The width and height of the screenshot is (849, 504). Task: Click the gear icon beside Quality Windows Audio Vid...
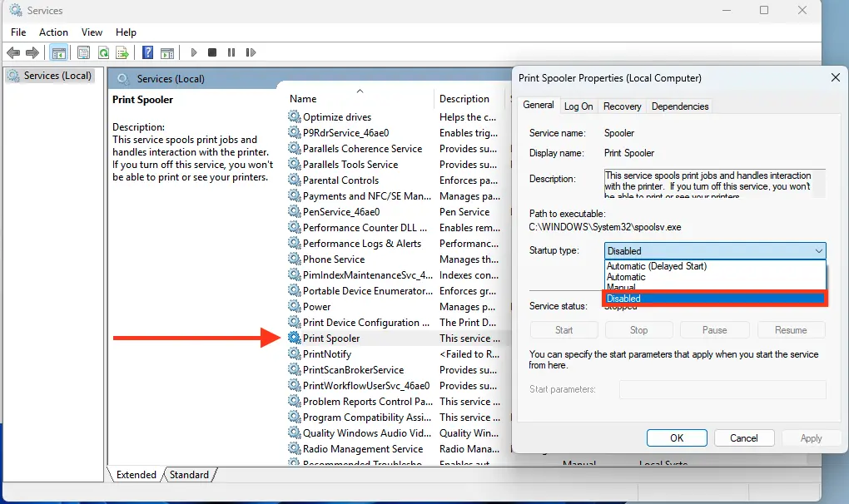click(x=294, y=433)
